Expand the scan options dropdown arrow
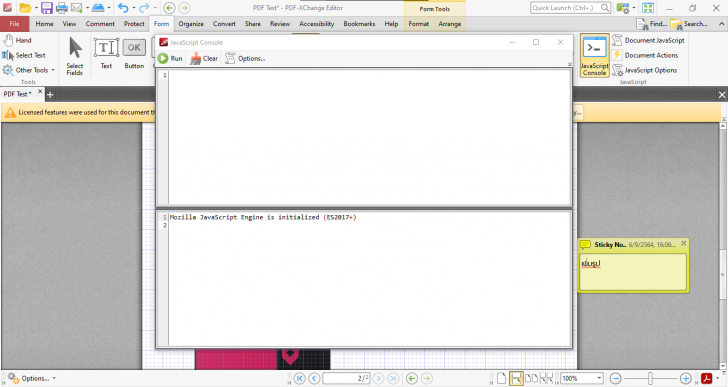Viewport: 728px width, 387px height. [x=109, y=8]
